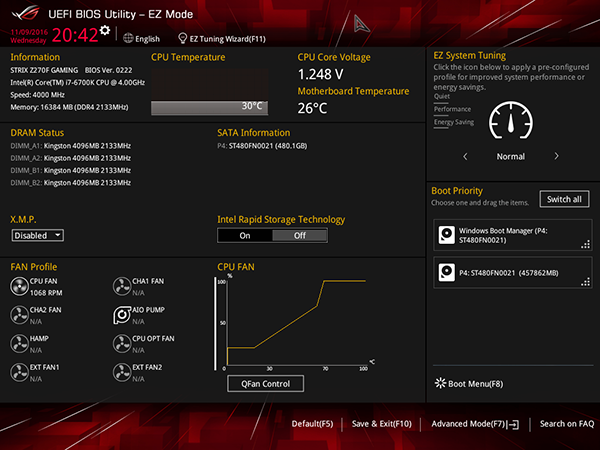Screen dimensions: 600x450
Task: Click the Windows Boot Manager disk icon
Action: [x=447, y=235]
